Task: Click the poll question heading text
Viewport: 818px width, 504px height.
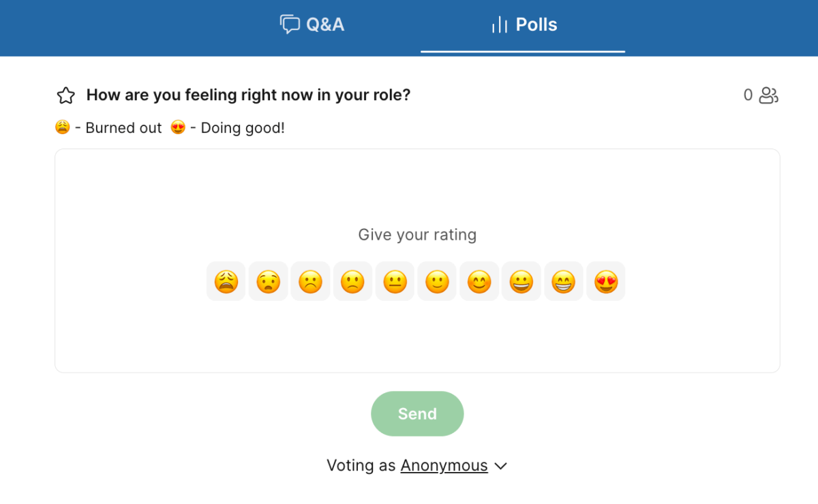Action: (248, 95)
